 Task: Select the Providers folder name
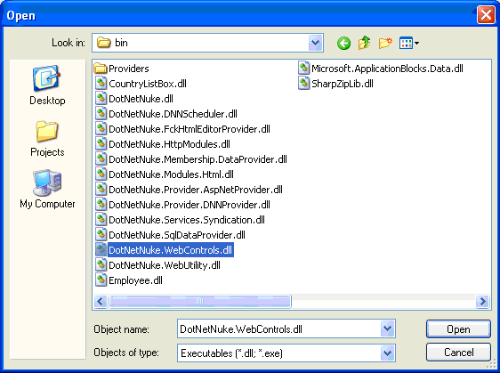click(129, 69)
